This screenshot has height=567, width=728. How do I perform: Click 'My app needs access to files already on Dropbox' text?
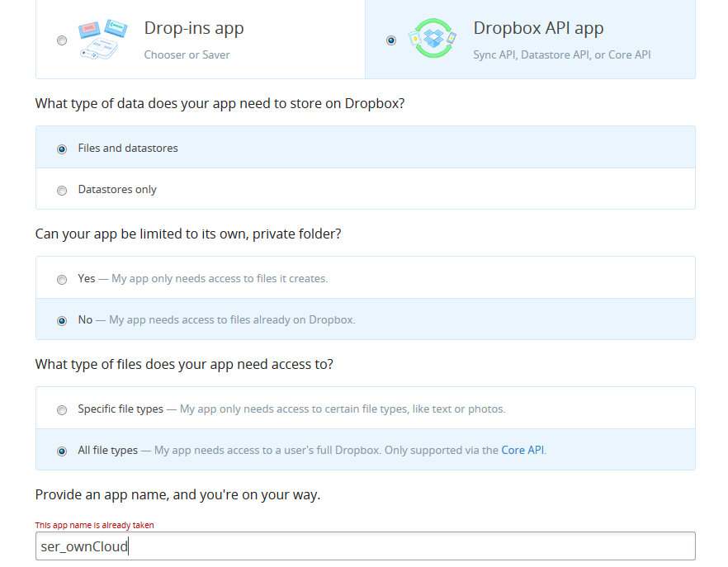coord(232,320)
